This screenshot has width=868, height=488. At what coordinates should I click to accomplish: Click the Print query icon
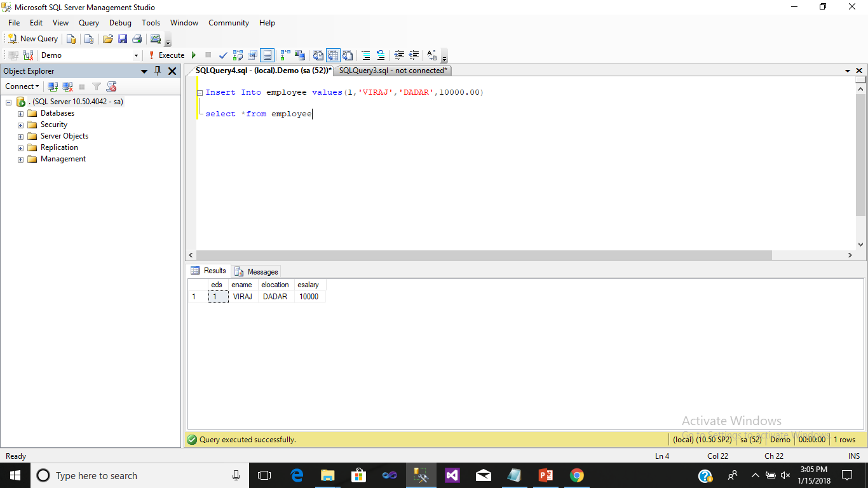(137, 38)
